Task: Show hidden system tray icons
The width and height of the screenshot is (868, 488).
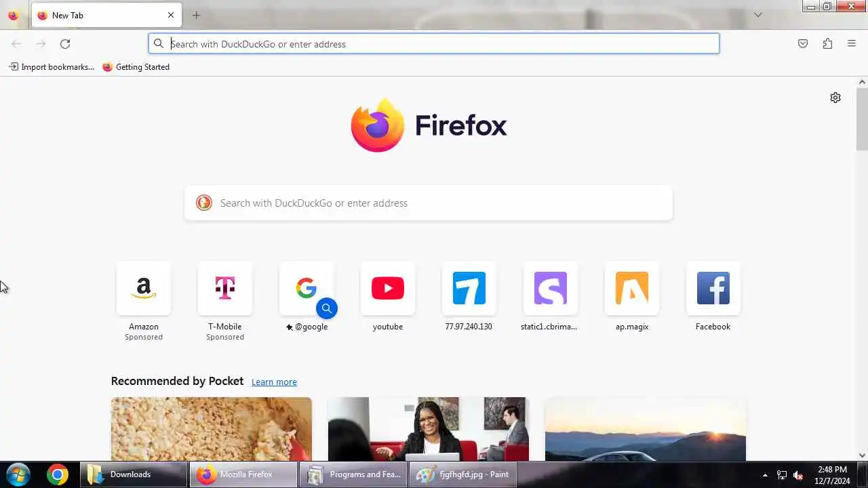Action: [765, 475]
